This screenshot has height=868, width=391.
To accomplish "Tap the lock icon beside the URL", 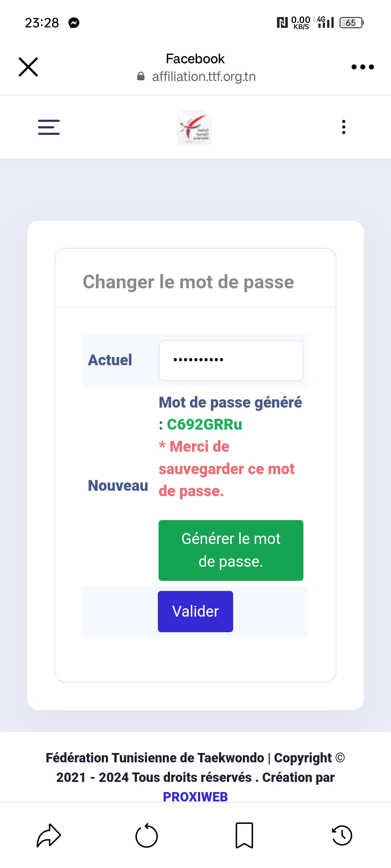I will point(141,76).
